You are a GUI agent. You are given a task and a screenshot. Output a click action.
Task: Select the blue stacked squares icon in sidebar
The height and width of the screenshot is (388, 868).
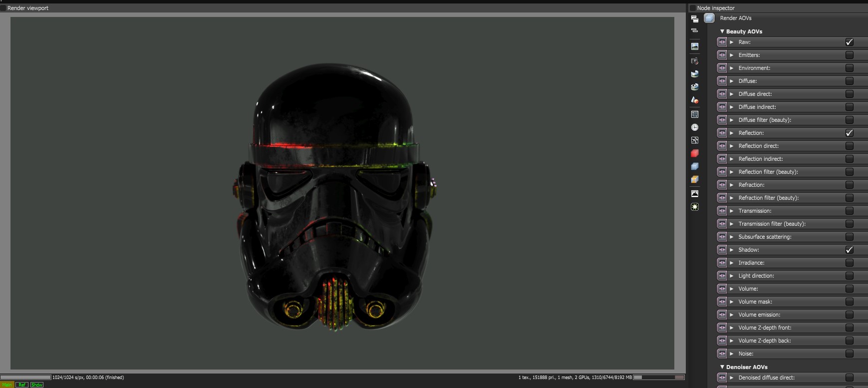[694, 166]
